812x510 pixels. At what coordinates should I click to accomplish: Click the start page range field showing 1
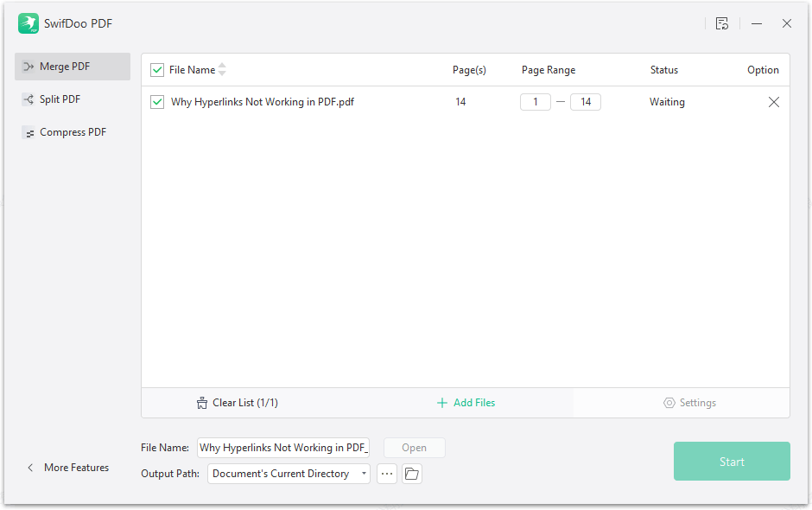coord(535,102)
